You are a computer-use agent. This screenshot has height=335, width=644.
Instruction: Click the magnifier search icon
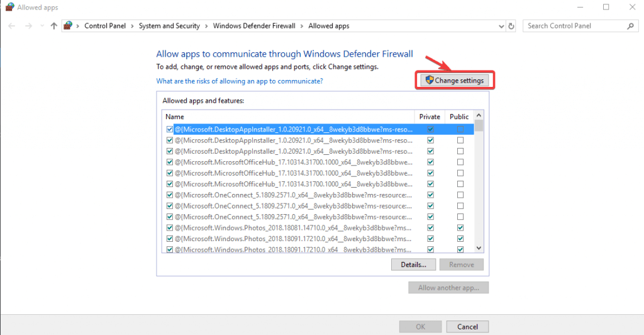(x=630, y=26)
